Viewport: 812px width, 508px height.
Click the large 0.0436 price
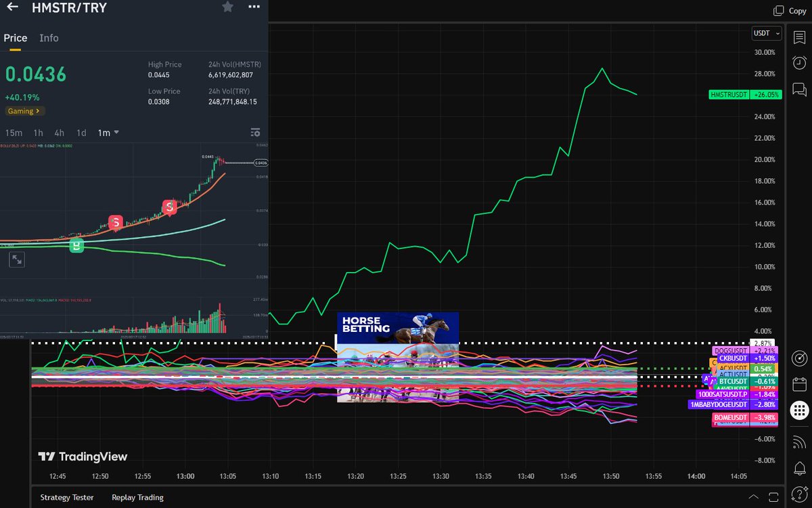click(36, 75)
